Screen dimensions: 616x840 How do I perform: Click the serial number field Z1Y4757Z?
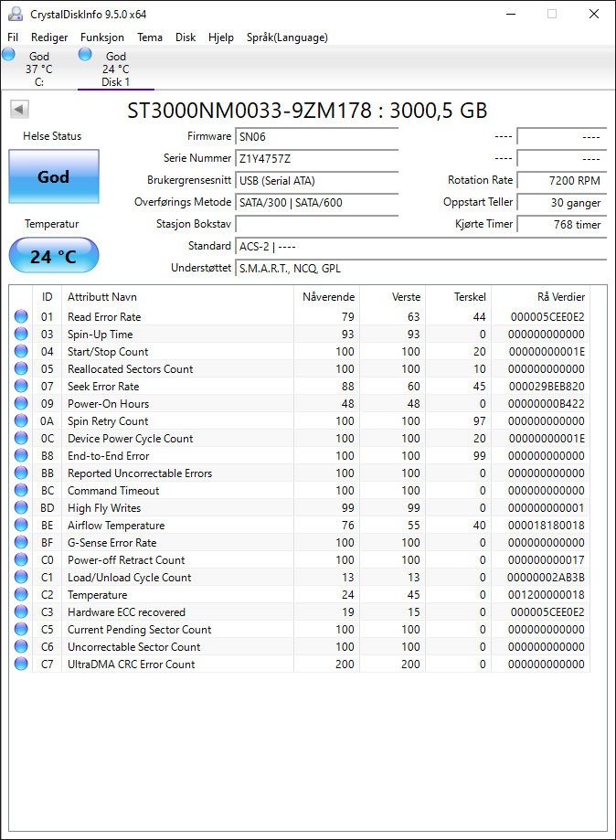pos(316,158)
